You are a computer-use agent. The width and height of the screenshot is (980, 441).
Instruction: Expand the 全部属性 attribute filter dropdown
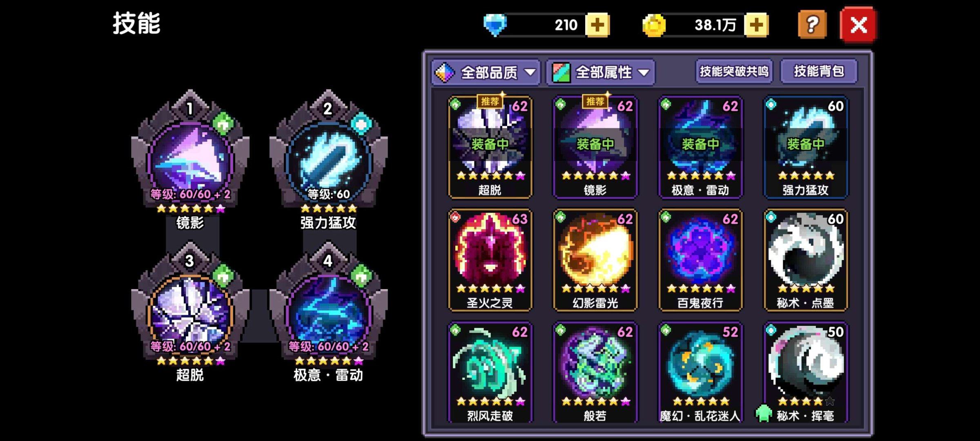(x=601, y=73)
